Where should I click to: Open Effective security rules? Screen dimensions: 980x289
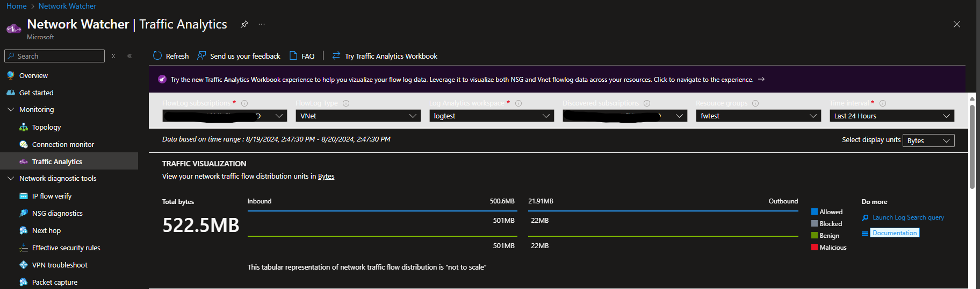(66, 248)
